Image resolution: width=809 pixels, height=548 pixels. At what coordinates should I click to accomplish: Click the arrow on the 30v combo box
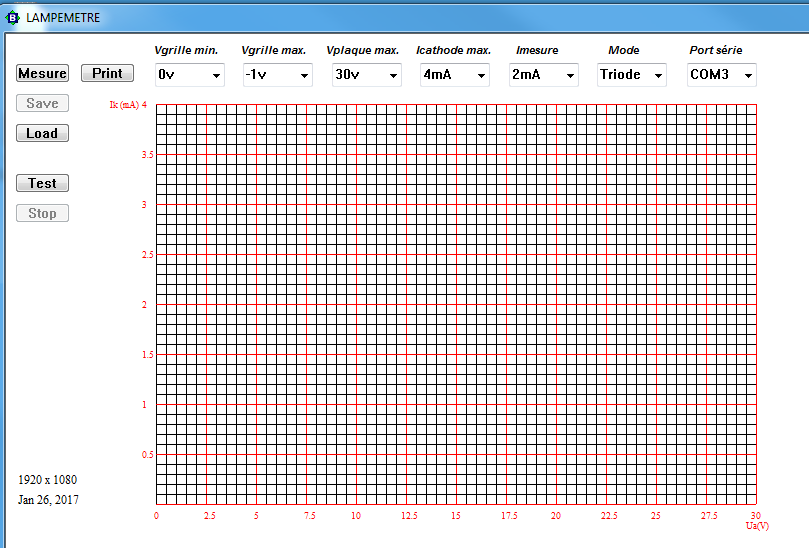pyautogui.click(x=392, y=75)
